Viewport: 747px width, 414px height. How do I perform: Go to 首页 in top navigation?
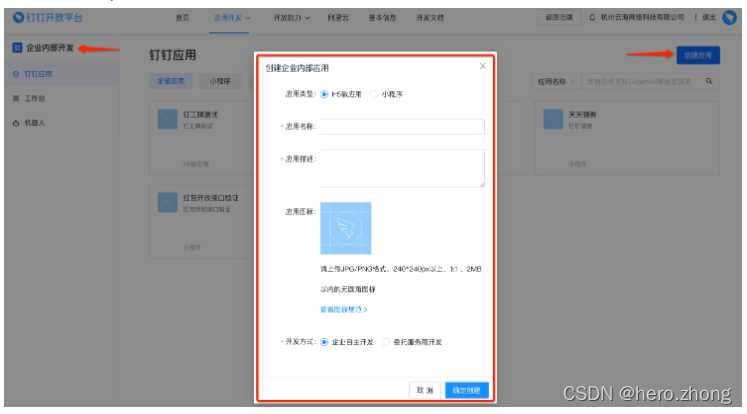pyautogui.click(x=182, y=18)
